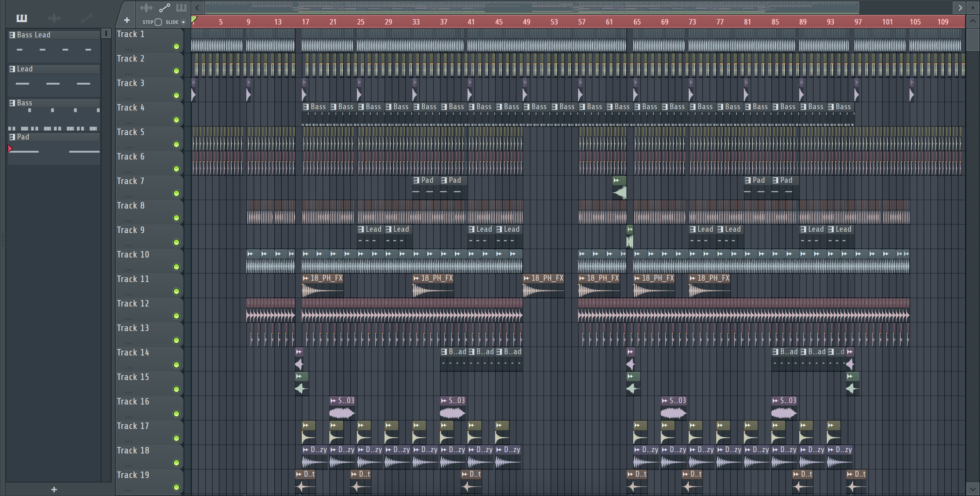Image resolution: width=980 pixels, height=496 pixels.
Task: Open clip menu of Lead clip at bar 25
Action: pos(361,229)
